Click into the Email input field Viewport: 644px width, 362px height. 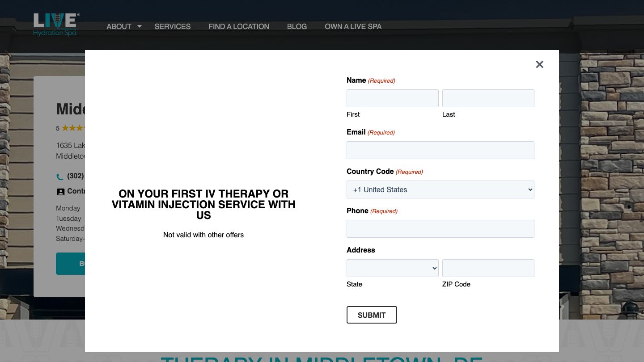click(x=440, y=150)
